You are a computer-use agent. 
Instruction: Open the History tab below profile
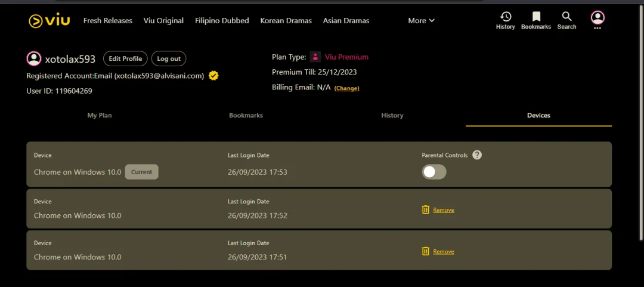tap(392, 116)
